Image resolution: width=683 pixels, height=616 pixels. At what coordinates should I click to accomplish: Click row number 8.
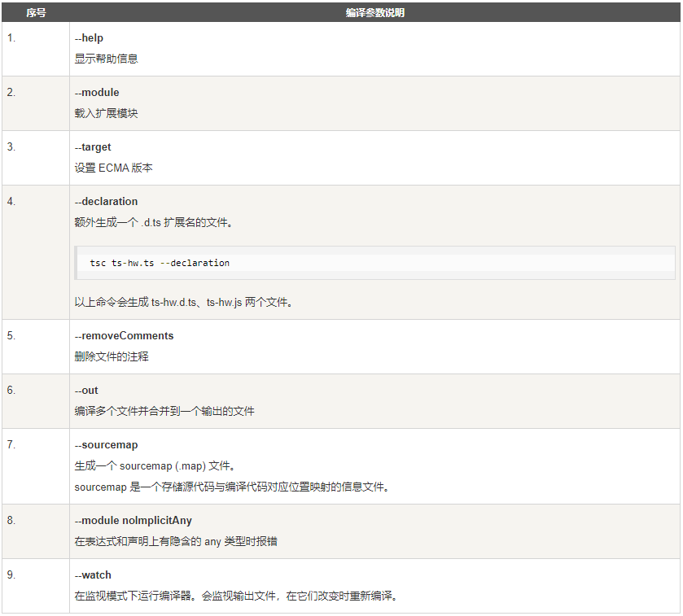(x=11, y=520)
